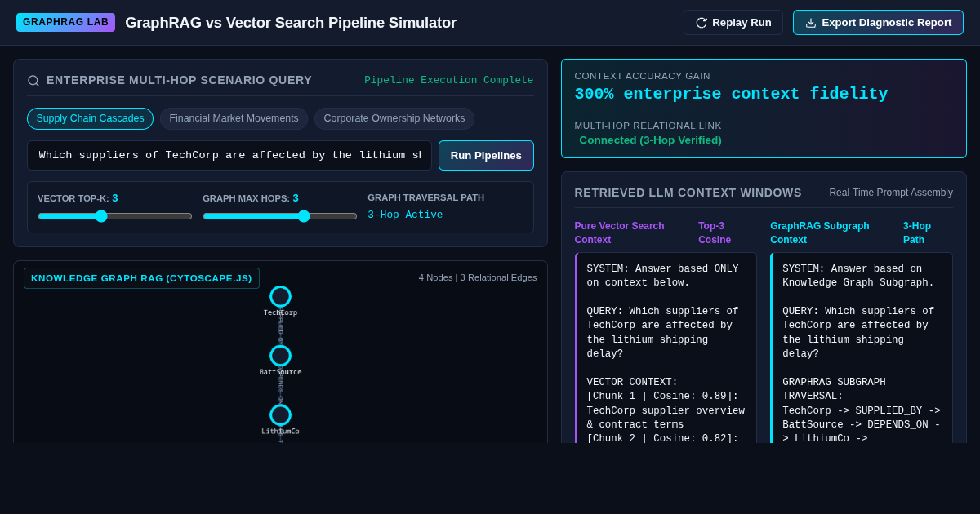Switch to Financial Market Movements scenario
This screenshot has height=514, width=980.
click(234, 118)
